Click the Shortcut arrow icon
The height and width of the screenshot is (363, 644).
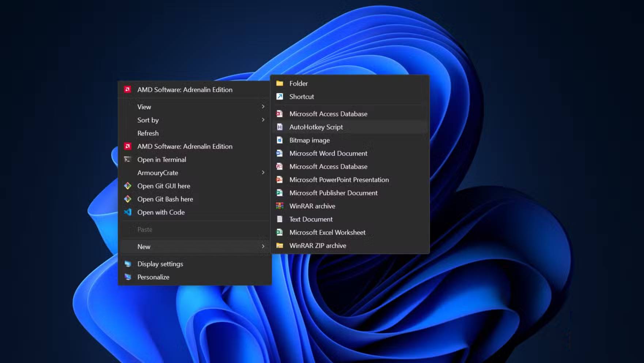280,97
